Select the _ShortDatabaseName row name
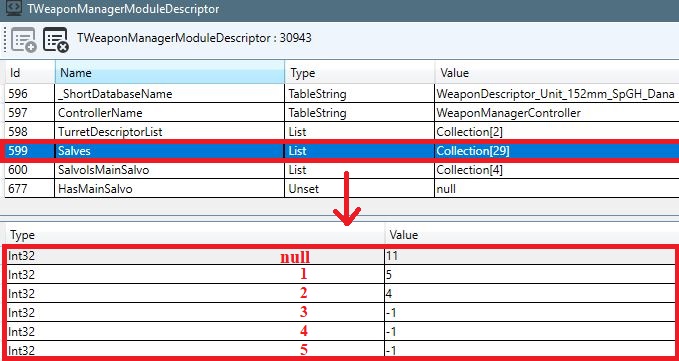Image resolution: width=679 pixels, height=361 pixels. tap(170, 93)
